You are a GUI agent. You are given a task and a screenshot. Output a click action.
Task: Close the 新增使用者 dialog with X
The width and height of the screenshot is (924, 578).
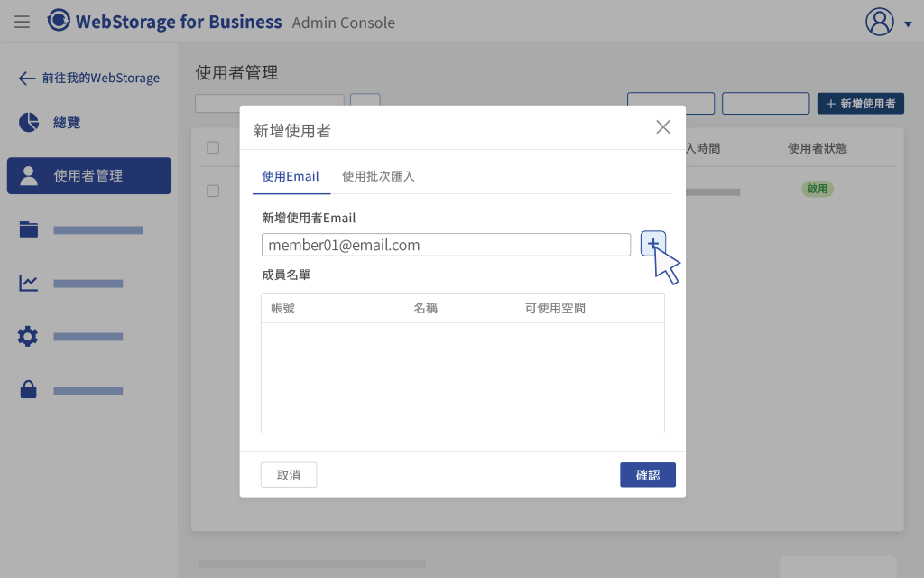click(663, 126)
